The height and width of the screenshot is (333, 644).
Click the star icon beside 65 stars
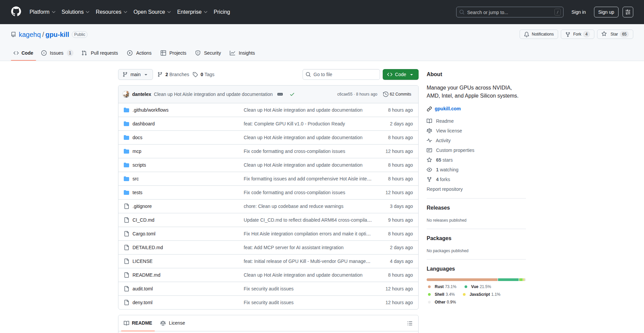click(x=429, y=160)
